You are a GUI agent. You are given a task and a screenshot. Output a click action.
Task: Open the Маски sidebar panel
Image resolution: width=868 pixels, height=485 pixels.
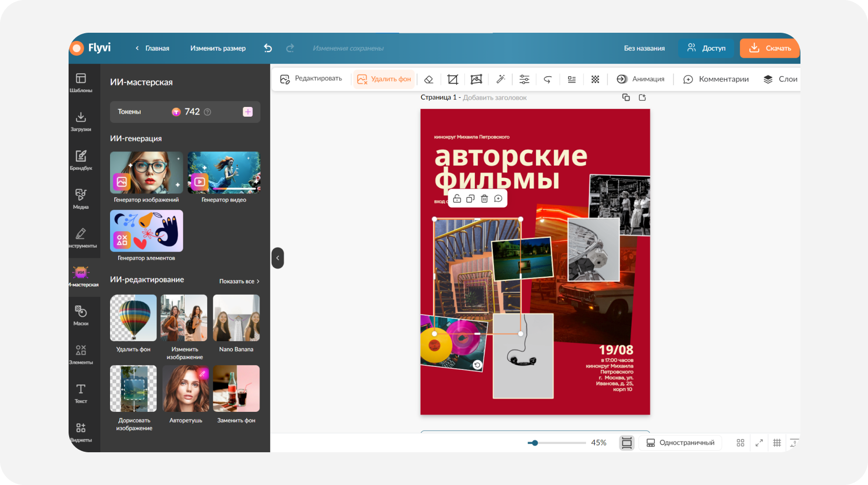click(x=81, y=316)
